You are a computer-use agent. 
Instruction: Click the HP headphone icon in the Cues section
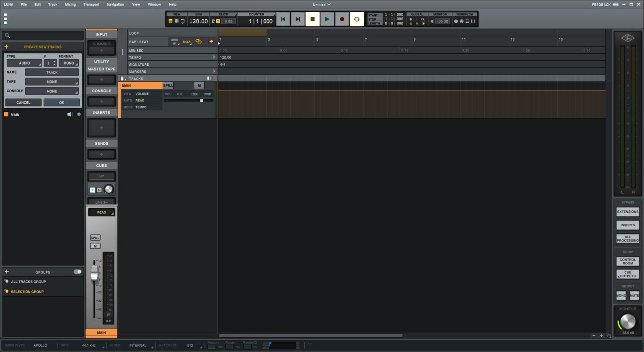(x=101, y=176)
